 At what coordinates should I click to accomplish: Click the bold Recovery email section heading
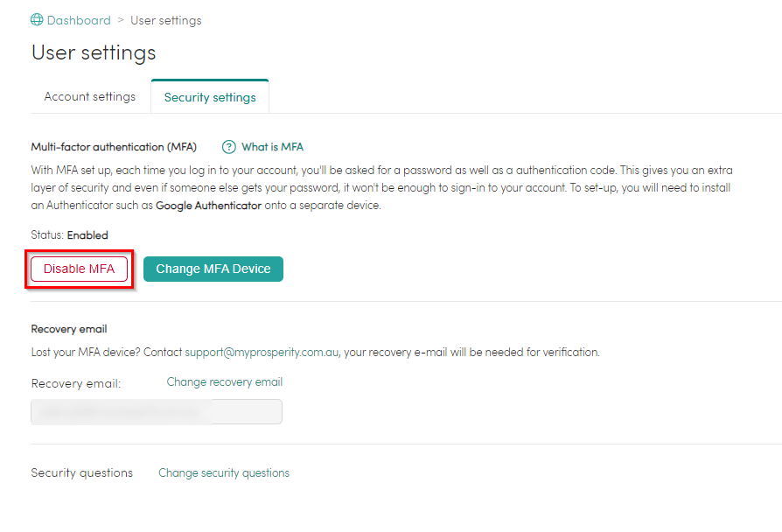click(69, 329)
